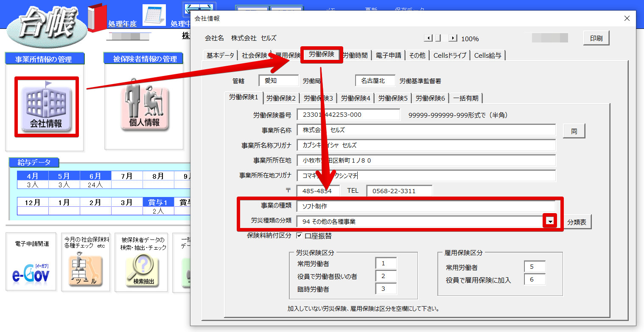Select 3月 in the 給与データ table
644x332 pixels.
pyautogui.click(x=127, y=203)
